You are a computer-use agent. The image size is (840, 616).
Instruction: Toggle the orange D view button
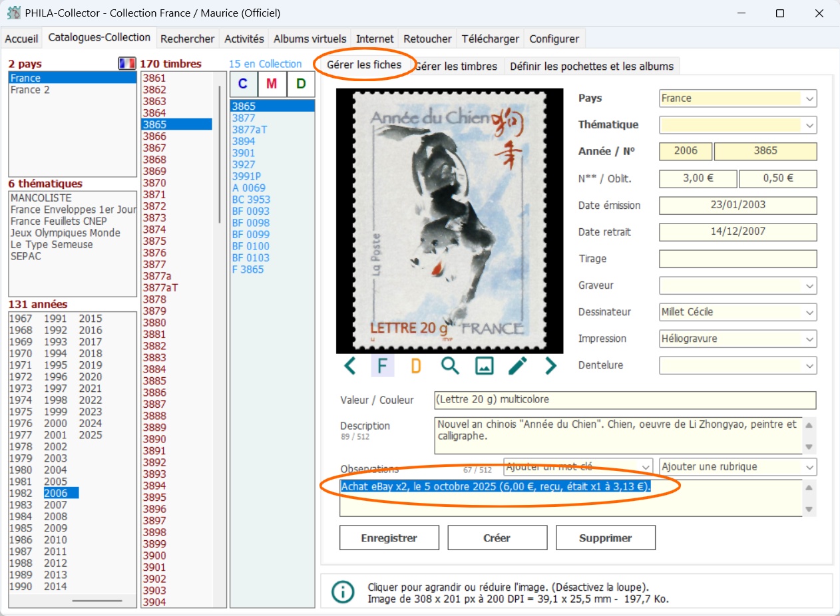pyautogui.click(x=416, y=365)
